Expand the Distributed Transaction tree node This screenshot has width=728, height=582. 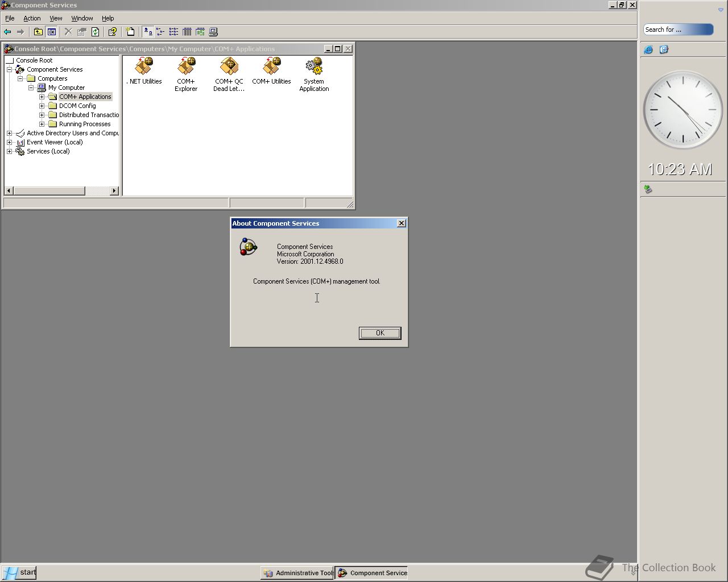pyautogui.click(x=42, y=115)
